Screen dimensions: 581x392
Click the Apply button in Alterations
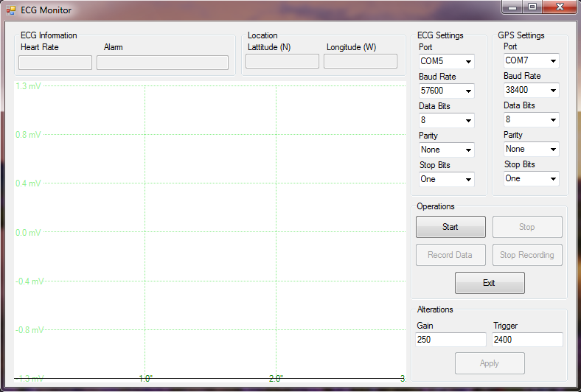click(x=490, y=363)
